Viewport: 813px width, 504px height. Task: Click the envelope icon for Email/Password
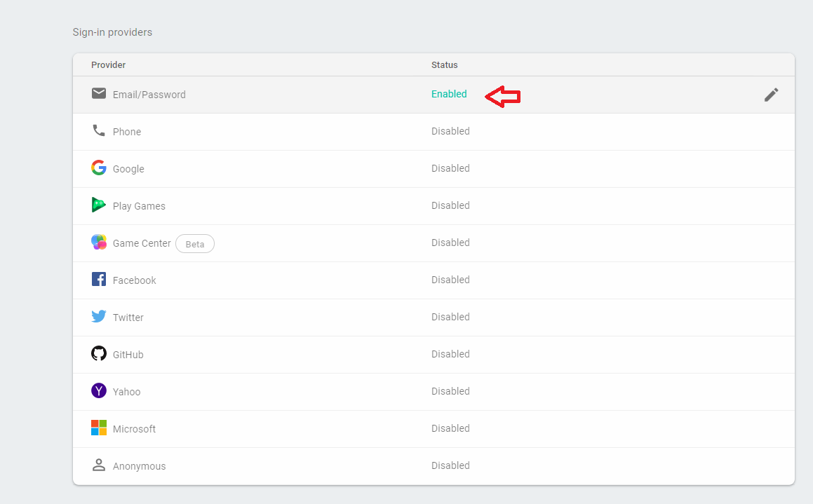click(99, 93)
